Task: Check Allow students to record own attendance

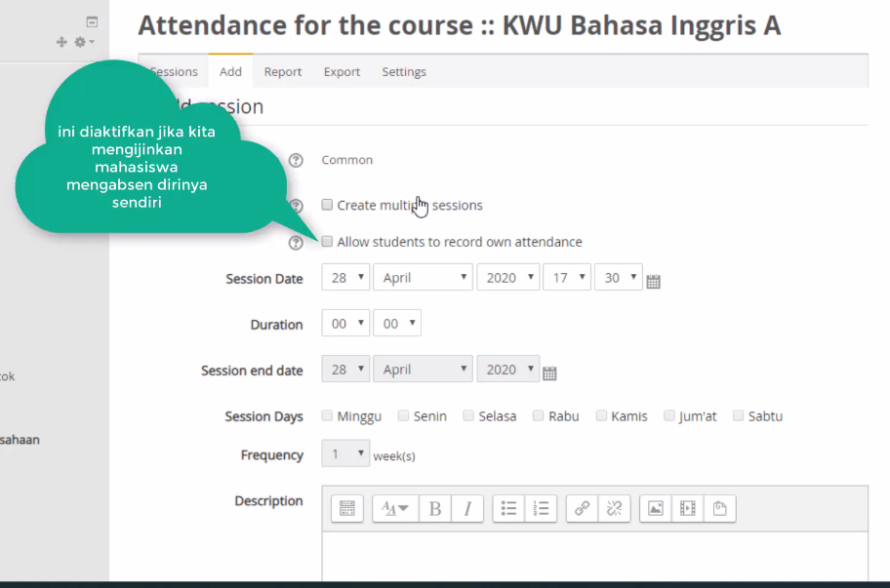Action: coord(327,242)
